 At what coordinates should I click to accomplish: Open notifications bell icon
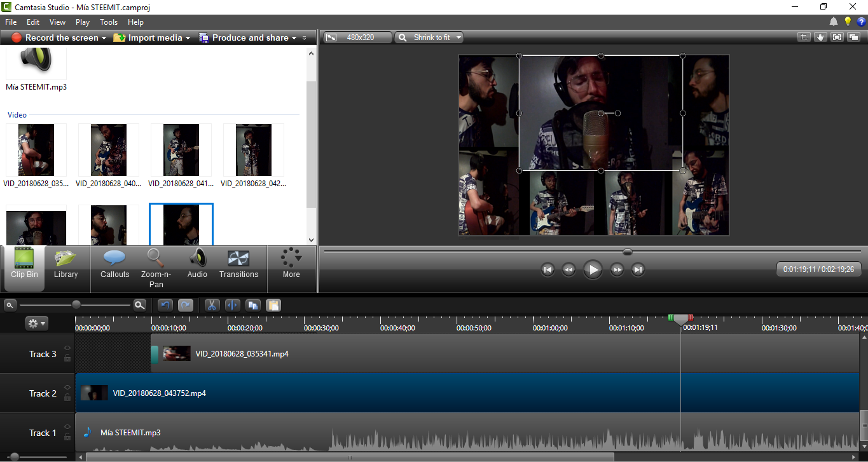pyautogui.click(x=834, y=22)
